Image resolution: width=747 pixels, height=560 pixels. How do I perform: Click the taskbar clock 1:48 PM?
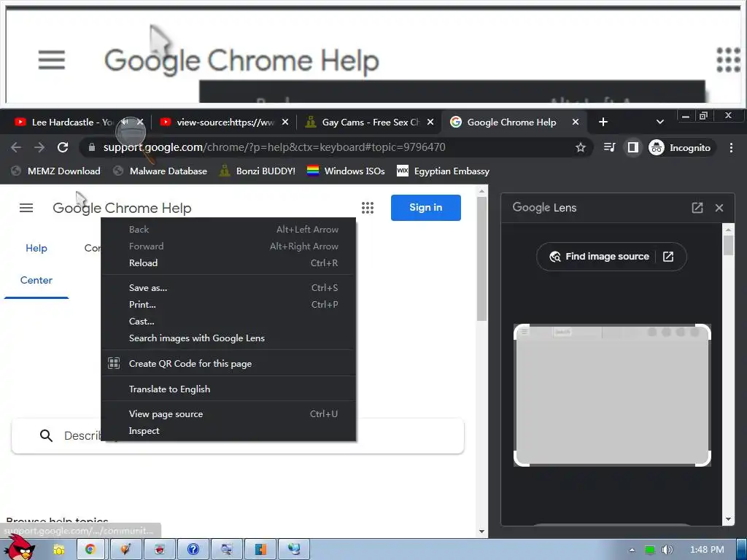(x=707, y=550)
